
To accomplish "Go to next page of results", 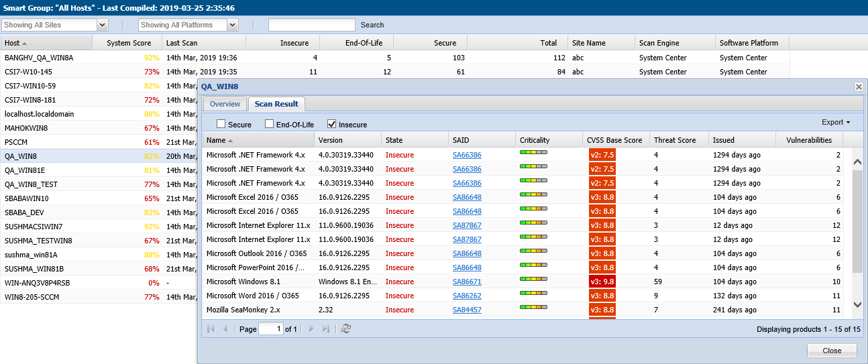I will (x=311, y=329).
